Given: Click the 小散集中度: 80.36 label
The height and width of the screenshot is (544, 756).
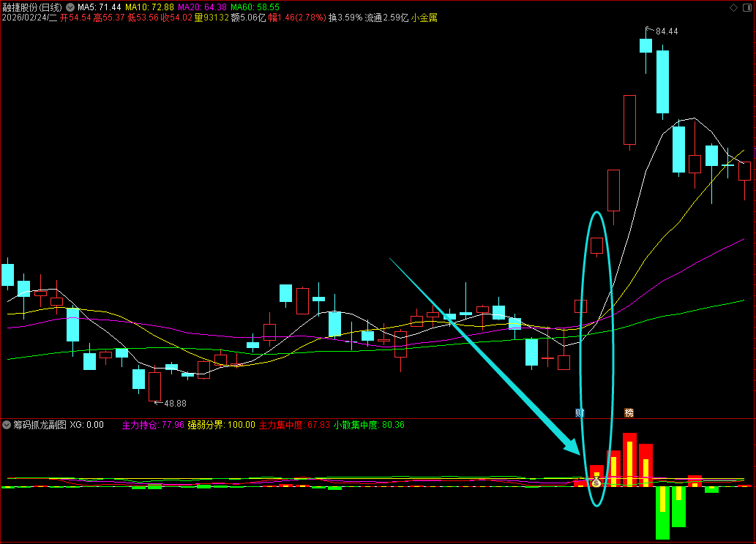Looking at the screenshot, I should click(x=369, y=425).
